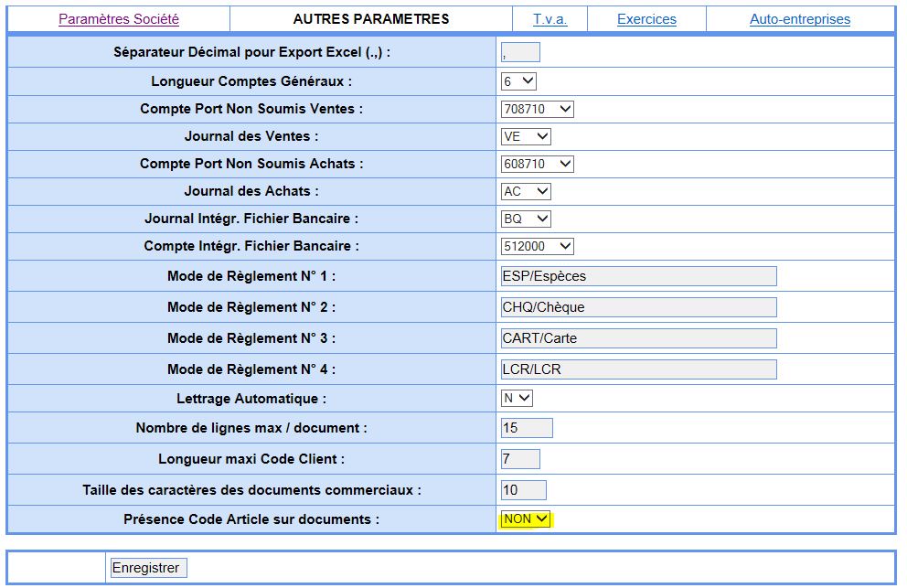Click the Séparateur Décimal input field
Screen dimensions: 907x588
(x=520, y=53)
